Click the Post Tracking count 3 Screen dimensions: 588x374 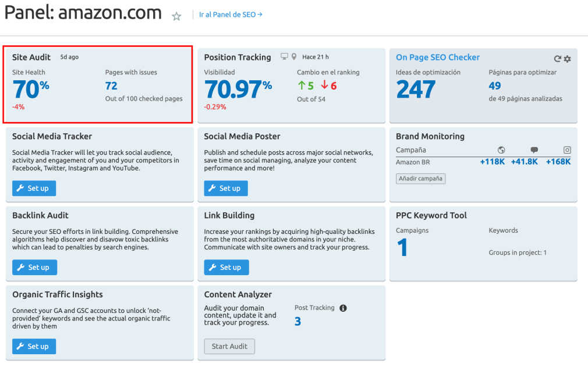click(297, 322)
